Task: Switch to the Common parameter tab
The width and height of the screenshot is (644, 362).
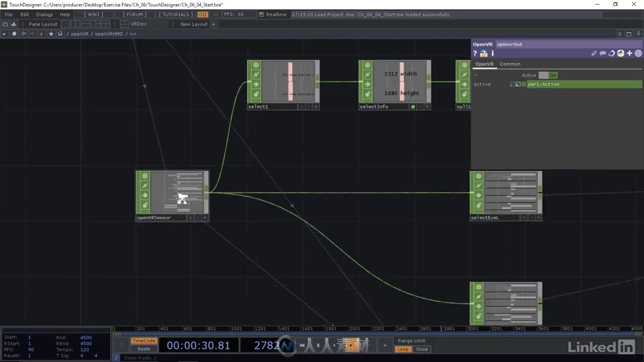Action: [x=510, y=64]
